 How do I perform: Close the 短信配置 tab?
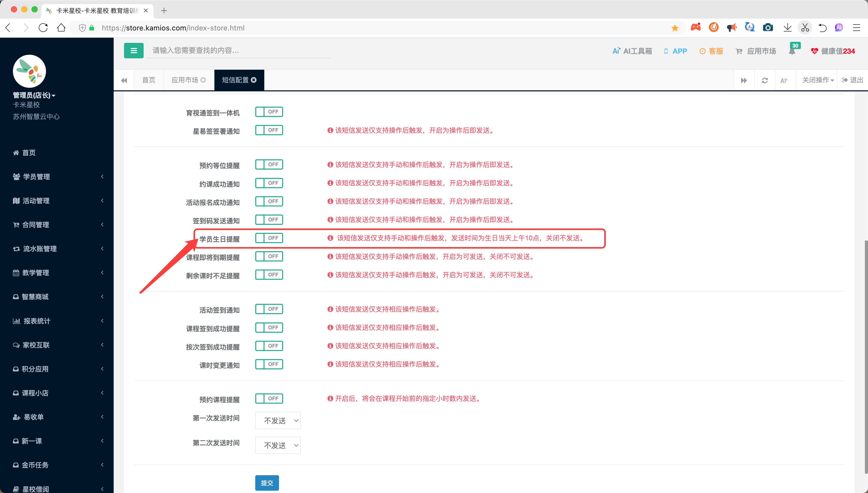click(x=254, y=80)
